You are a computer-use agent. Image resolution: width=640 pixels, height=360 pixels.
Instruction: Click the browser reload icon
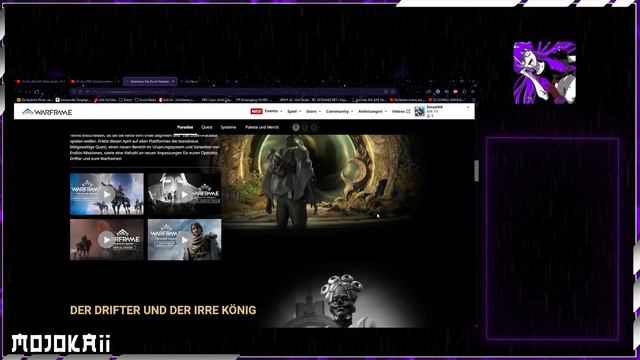(37, 92)
